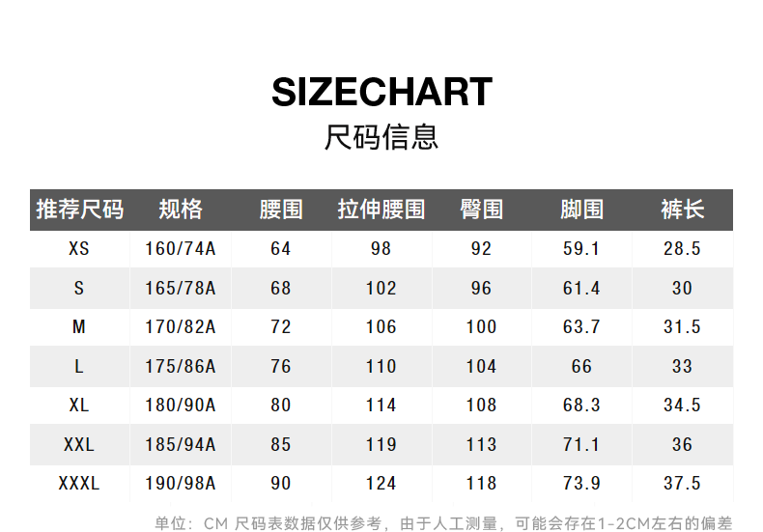Select the M size row label
763x532 pixels.
[79, 327]
